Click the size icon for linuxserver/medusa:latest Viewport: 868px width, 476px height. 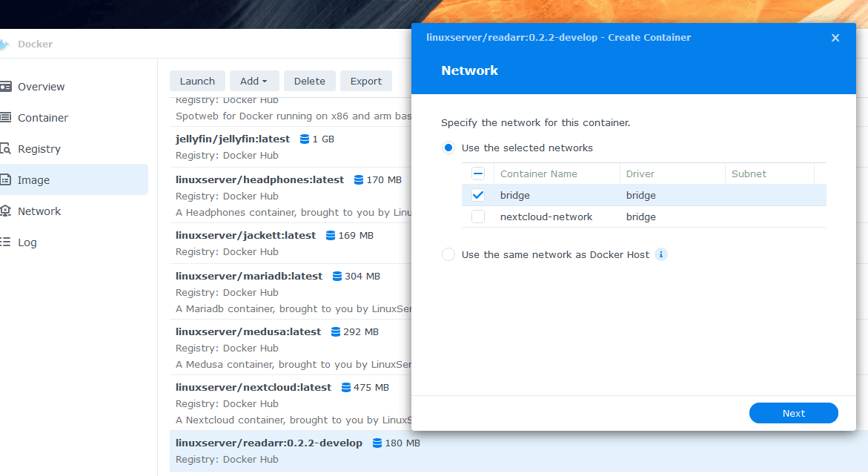pos(336,332)
